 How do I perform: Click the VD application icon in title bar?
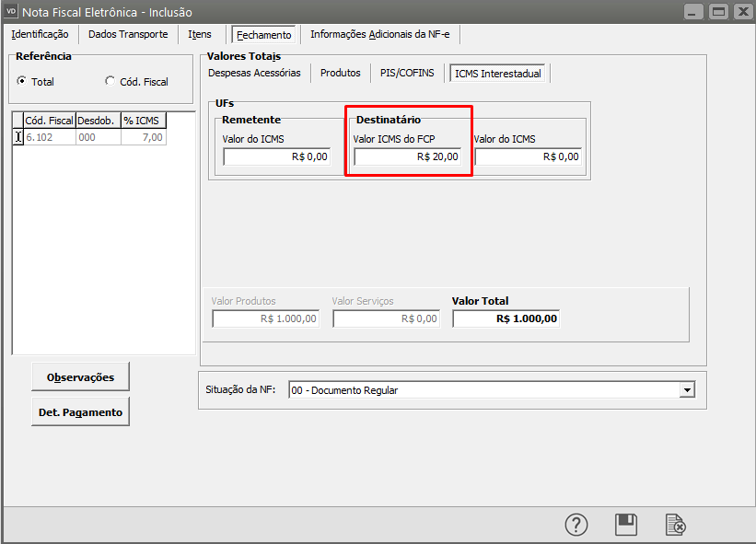(12, 12)
